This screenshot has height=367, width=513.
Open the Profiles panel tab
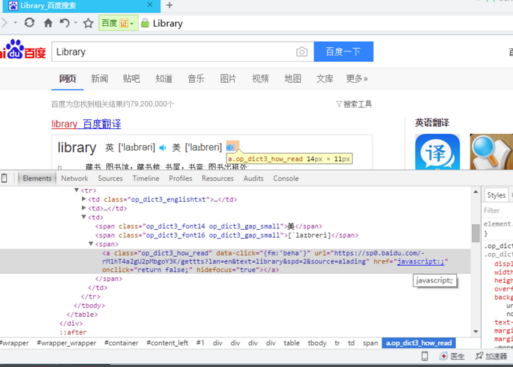click(180, 178)
